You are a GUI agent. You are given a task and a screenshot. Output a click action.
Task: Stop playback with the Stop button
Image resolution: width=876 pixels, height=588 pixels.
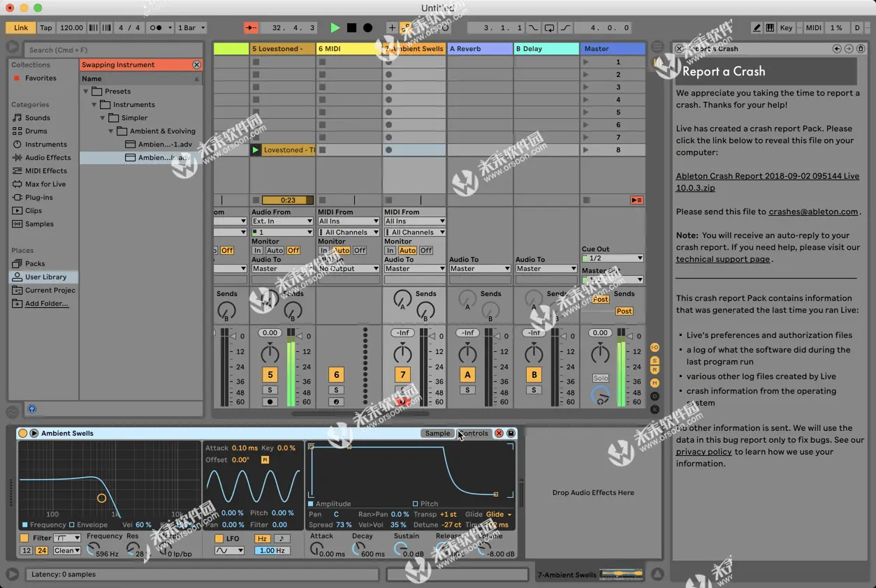pos(351,28)
